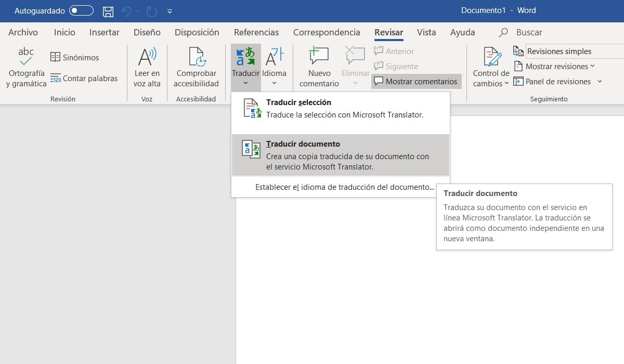Expand Panel de revisiones dropdown arrow

click(x=600, y=82)
